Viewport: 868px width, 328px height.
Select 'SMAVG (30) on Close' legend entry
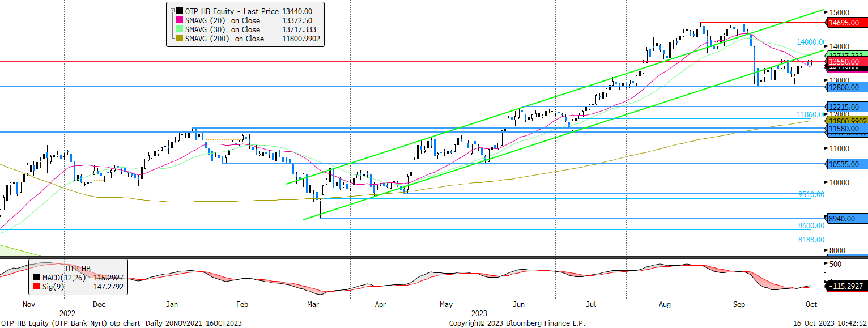(x=223, y=29)
